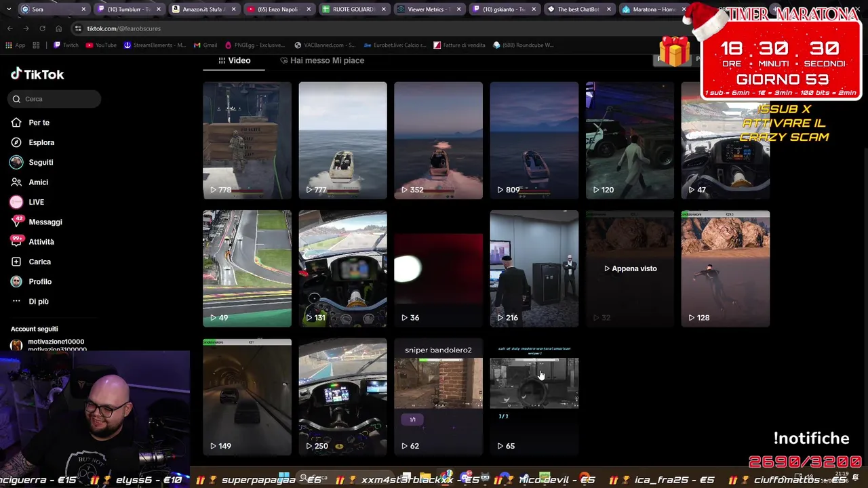This screenshot has width=868, height=488.
Task: Open LIVE in sidebar
Action: point(36,202)
